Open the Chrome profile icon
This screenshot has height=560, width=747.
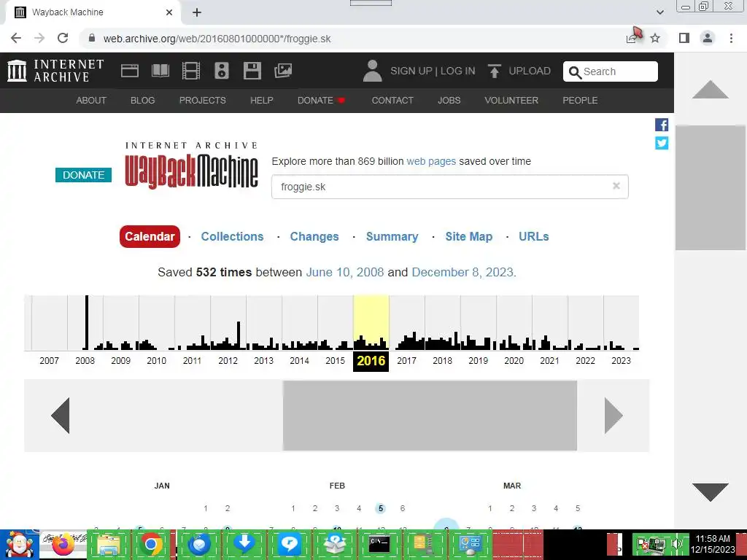[708, 38]
